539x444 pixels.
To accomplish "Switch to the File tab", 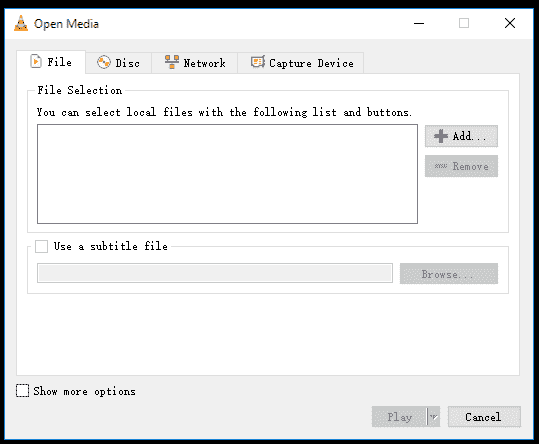I will tap(51, 62).
